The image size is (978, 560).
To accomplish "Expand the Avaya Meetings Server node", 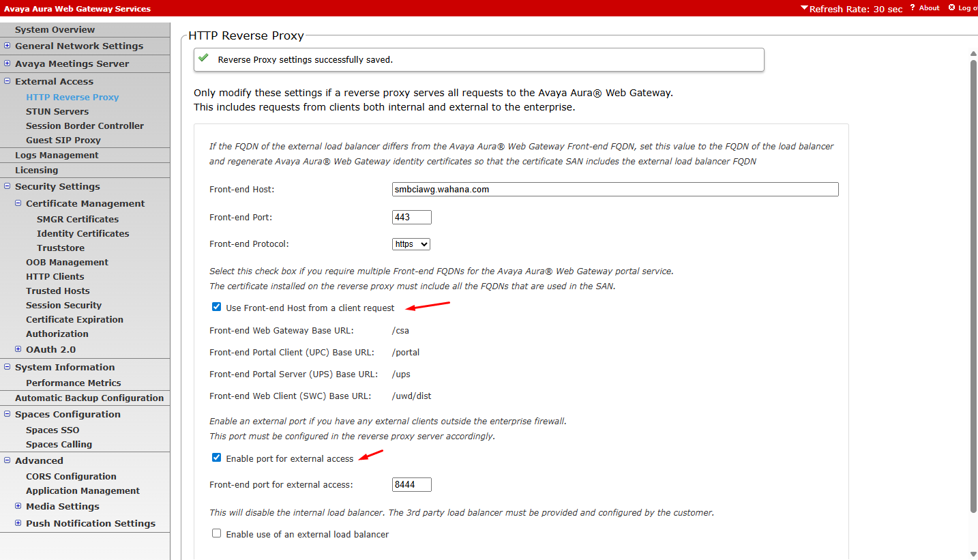I will pos(8,64).
